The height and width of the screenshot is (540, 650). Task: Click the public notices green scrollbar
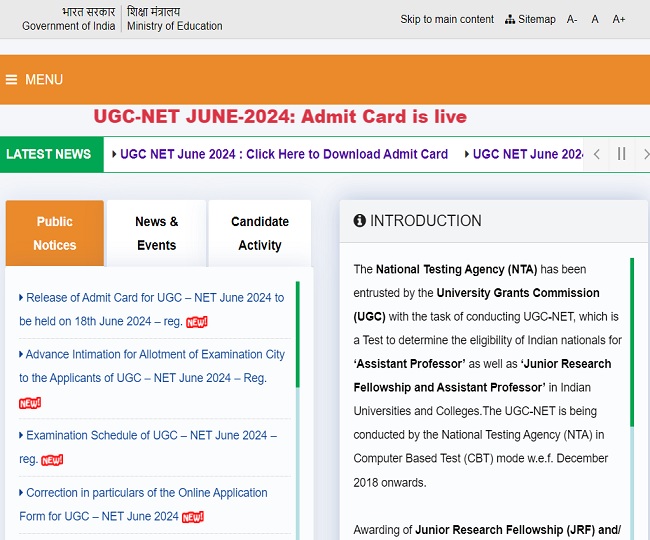pos(298,334)
